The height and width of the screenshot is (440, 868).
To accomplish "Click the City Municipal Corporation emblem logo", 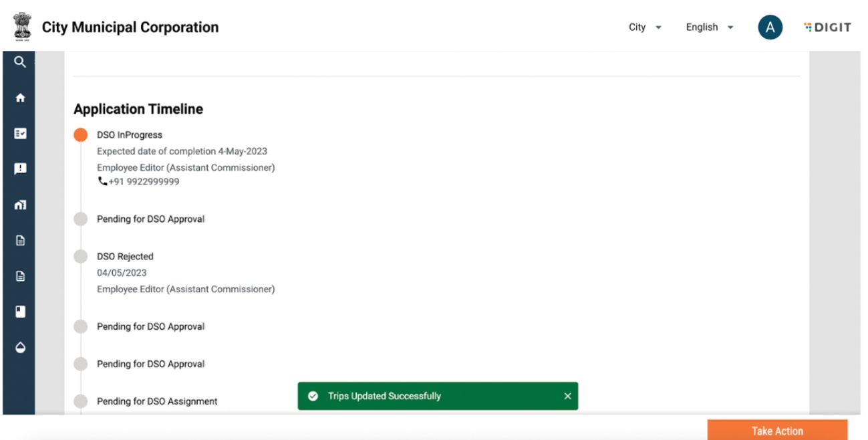I will 22,27.
